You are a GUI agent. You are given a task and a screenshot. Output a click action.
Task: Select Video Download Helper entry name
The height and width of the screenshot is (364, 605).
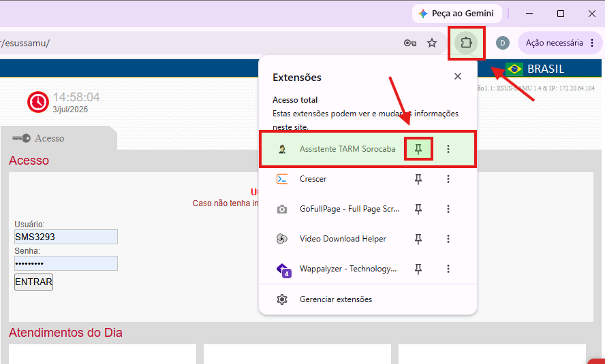[343, 239]
